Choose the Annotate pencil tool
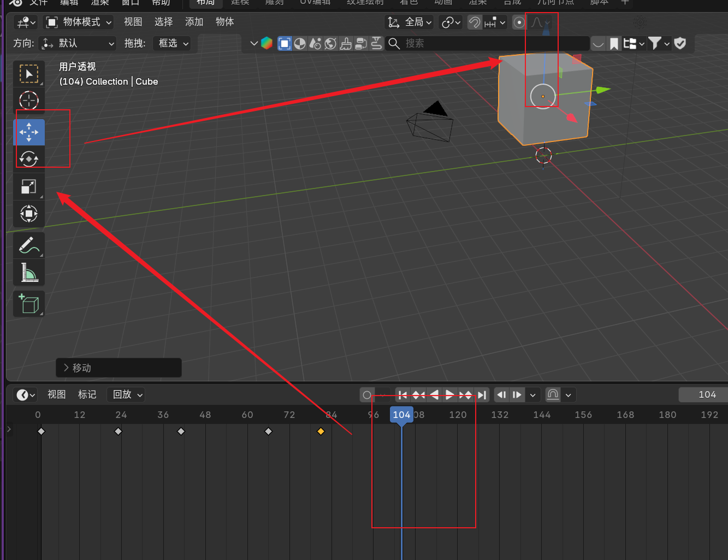The width and height of the screenshot is (728, 560). [29, 245]
